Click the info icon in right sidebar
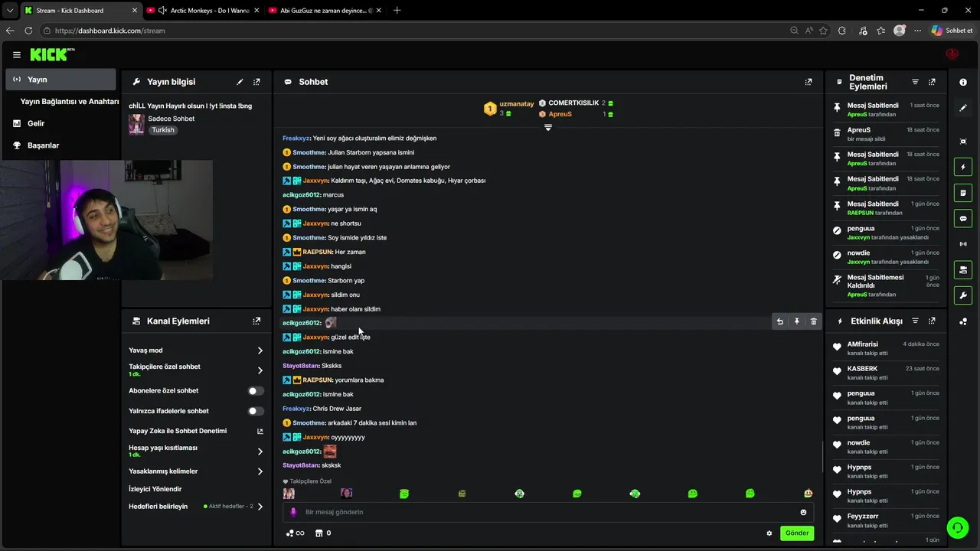The height and width of the screenshot is (551, 980). pos(963,82)
